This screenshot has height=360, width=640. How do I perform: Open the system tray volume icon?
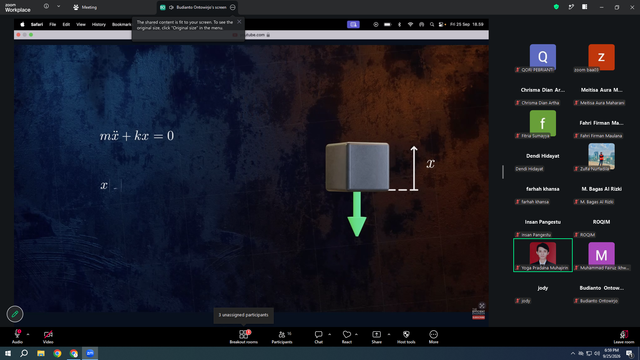pyautogui.click(x=597, y=353)
